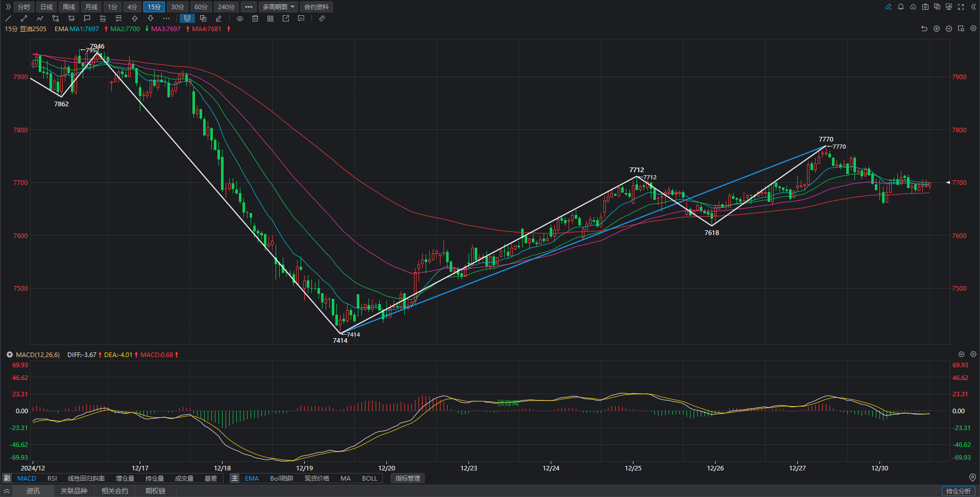Select the rectangle shape drawing tool
This screenshot has width=980, height=497.
56,18
